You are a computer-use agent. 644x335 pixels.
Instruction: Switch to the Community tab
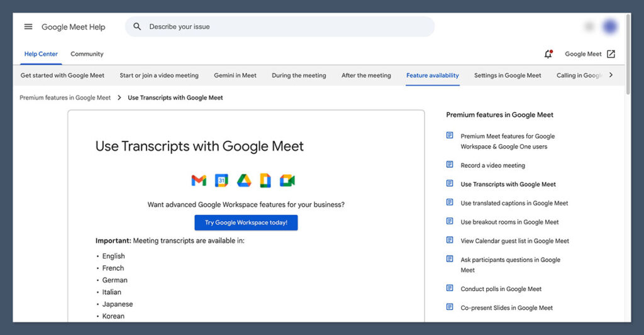87,54
